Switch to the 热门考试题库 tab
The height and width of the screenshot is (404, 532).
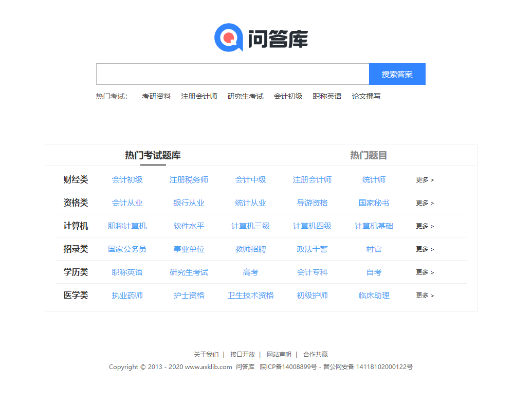click(153, 155)
